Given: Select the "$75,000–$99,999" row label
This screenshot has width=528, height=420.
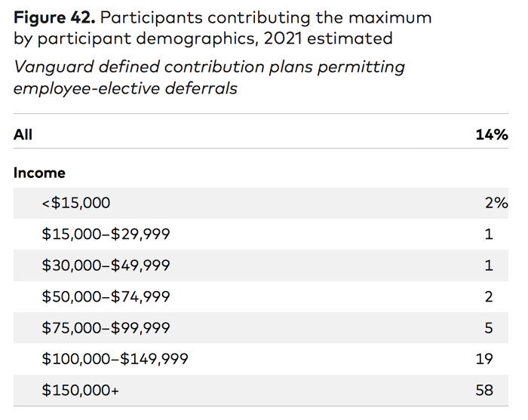Looking at the screenshot, I should tap(106, 328).
